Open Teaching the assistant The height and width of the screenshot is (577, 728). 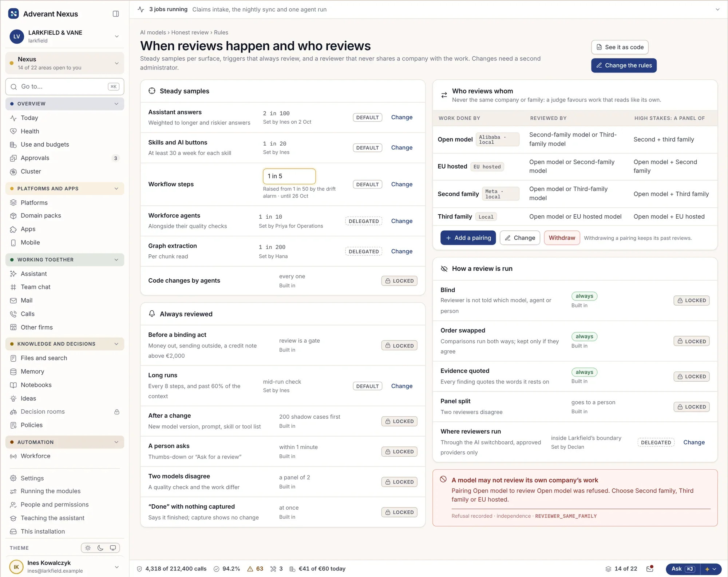coord(52,518)
